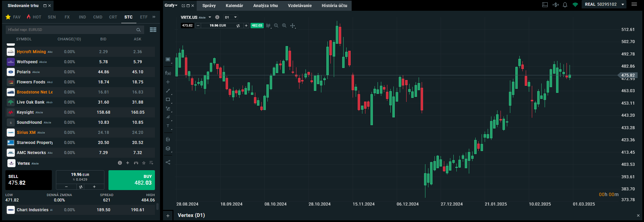The width and height of the screenshot is (644, 222).
Task: Click the green BUY 482.03 button
Action: (x=132, y=180)
